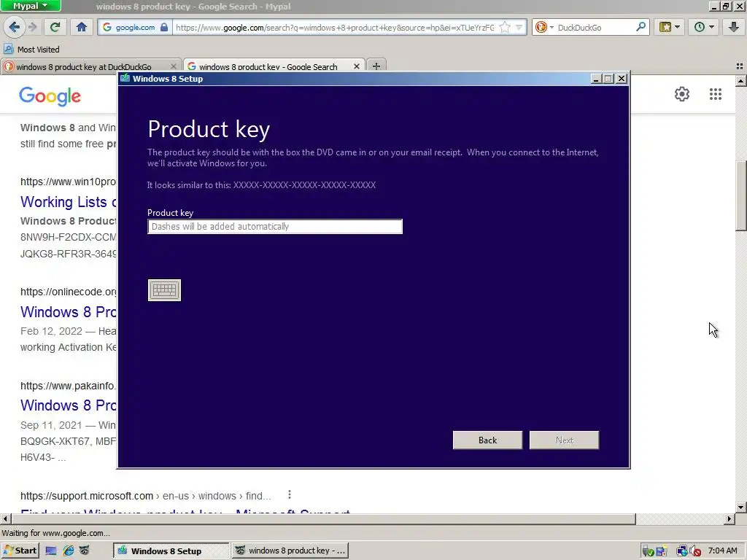747x560 pixels.
Task: Open the Working Lists search result
Action: click(68, 202)
